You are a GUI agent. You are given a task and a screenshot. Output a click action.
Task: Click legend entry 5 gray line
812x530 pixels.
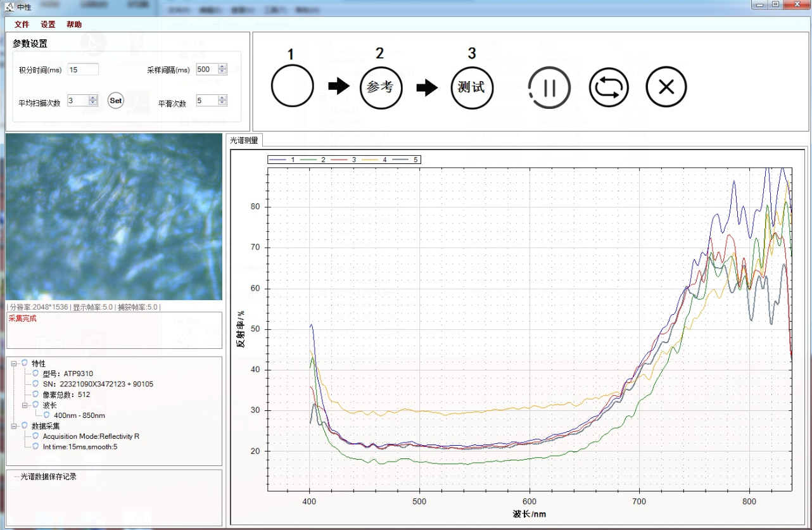pyautogui.click(x=405, y=160)
